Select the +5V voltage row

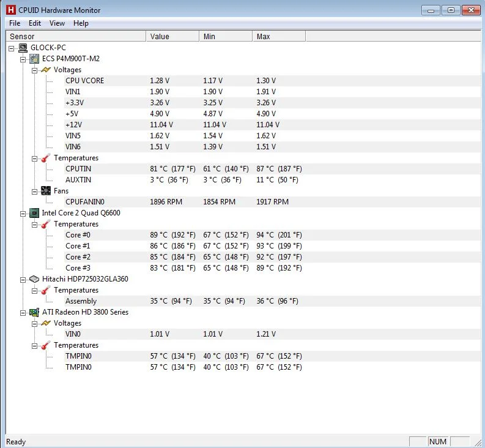click(x=273, y=114)
